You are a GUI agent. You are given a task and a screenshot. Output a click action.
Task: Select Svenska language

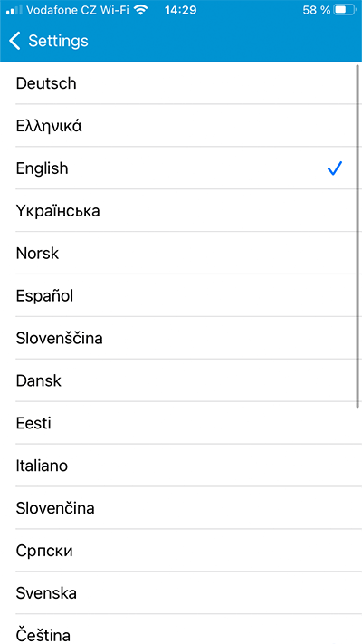tap(181, 592)
